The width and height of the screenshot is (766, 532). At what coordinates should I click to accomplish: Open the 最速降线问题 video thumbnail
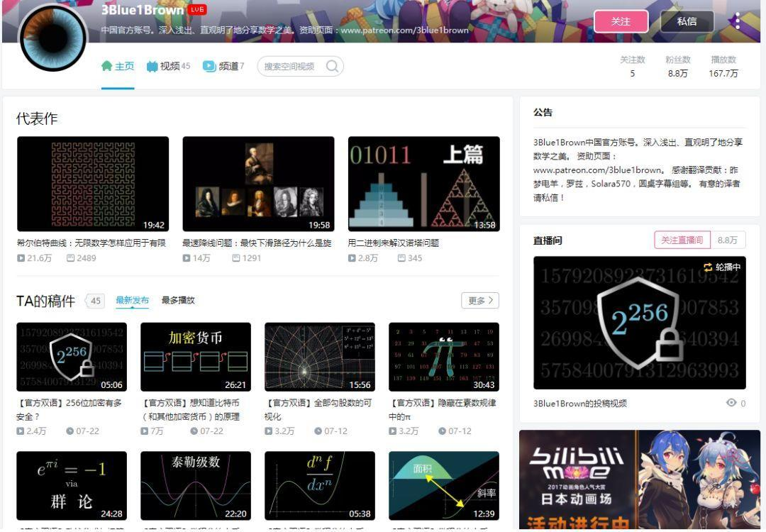[x=258, y=184]
